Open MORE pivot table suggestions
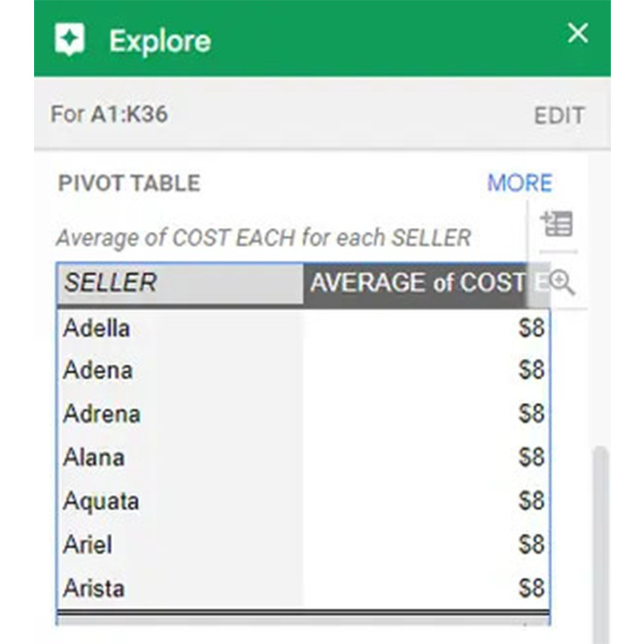The width and height of the screenshot is (644, 644). (x=519, y=183)
